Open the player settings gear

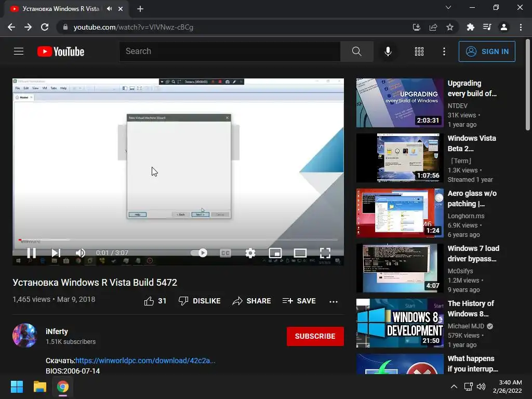coord(250,253)
